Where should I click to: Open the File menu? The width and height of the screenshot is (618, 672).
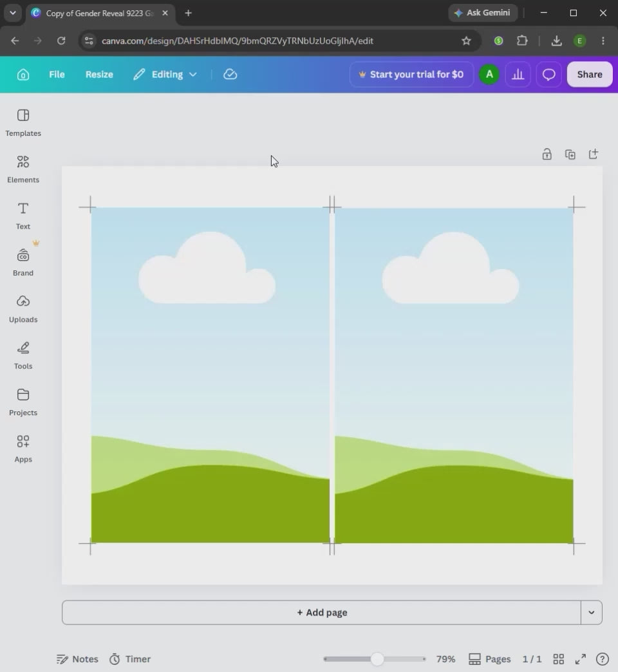click(x=57, y=75)
